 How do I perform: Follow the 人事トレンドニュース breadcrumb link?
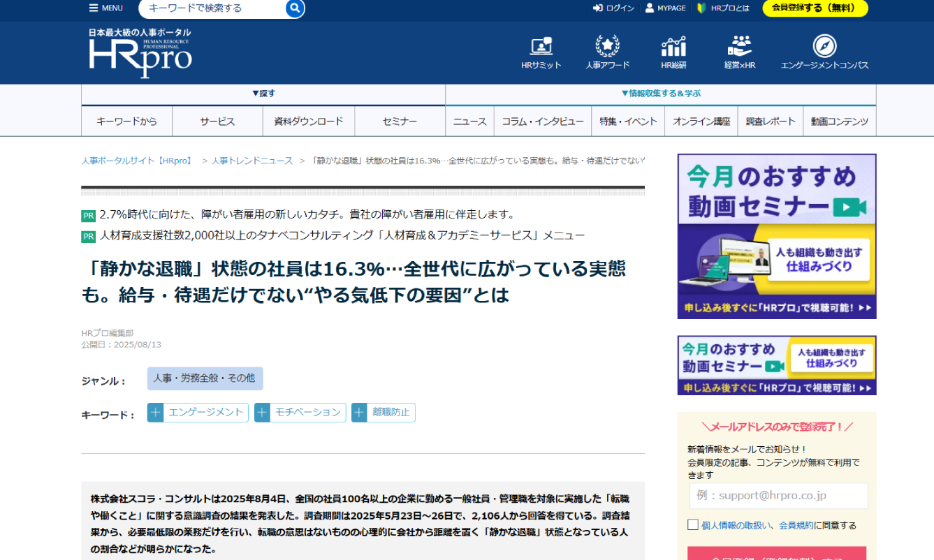pyautogui.click(x=252, y=161)
